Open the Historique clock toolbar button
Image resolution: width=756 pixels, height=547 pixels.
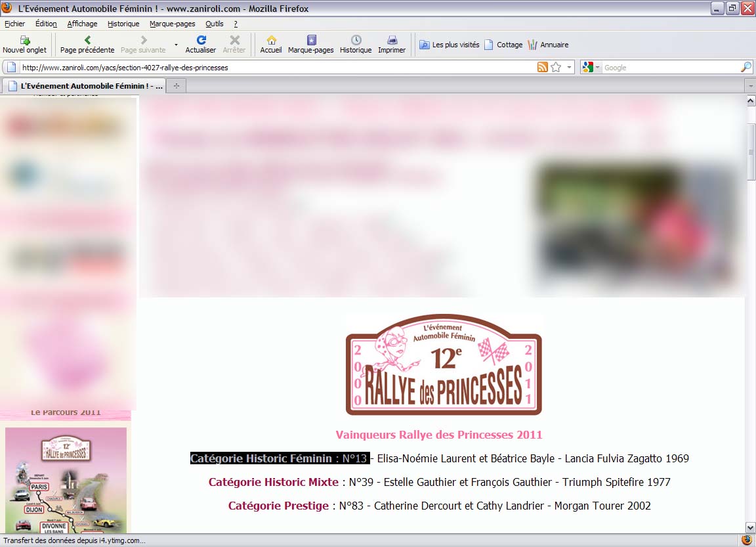(x=356, y=45)
